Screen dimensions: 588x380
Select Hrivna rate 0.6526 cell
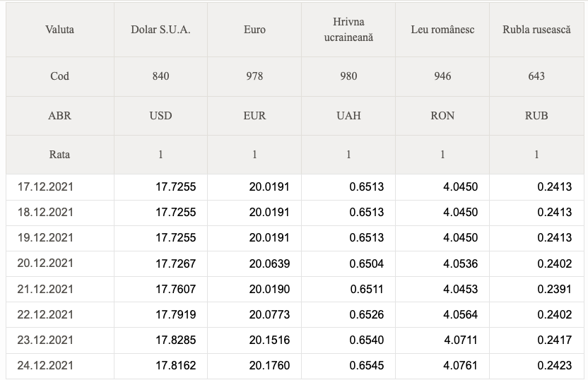tap(366, 314)
